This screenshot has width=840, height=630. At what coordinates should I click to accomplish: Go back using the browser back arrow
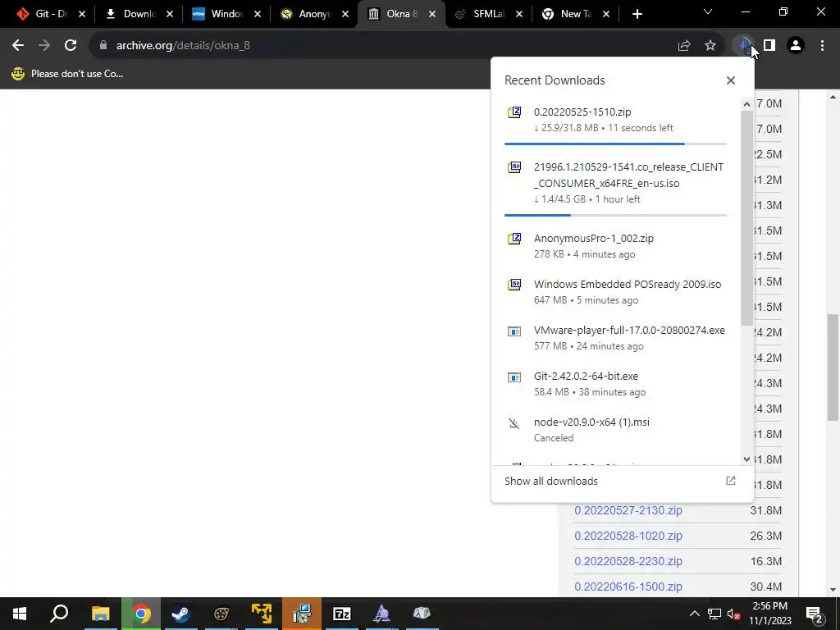pyautogui.click(x=18, y=46)
